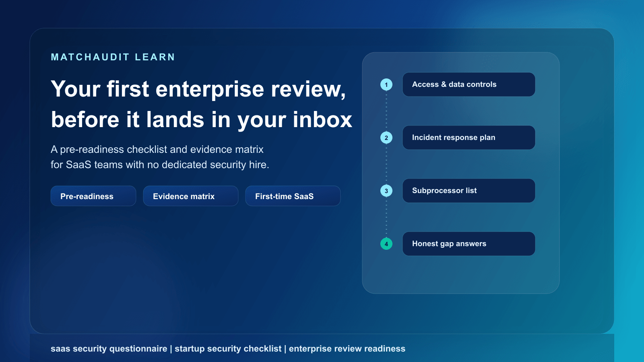Click the First-time SaaS pill

tap(293, 196)
